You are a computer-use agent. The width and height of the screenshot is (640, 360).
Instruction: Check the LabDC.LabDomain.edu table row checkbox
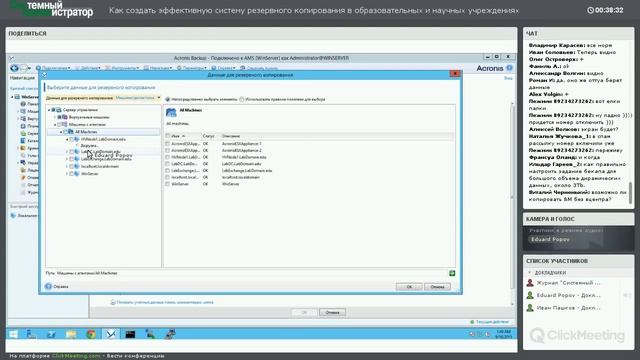tap(167, 164)
